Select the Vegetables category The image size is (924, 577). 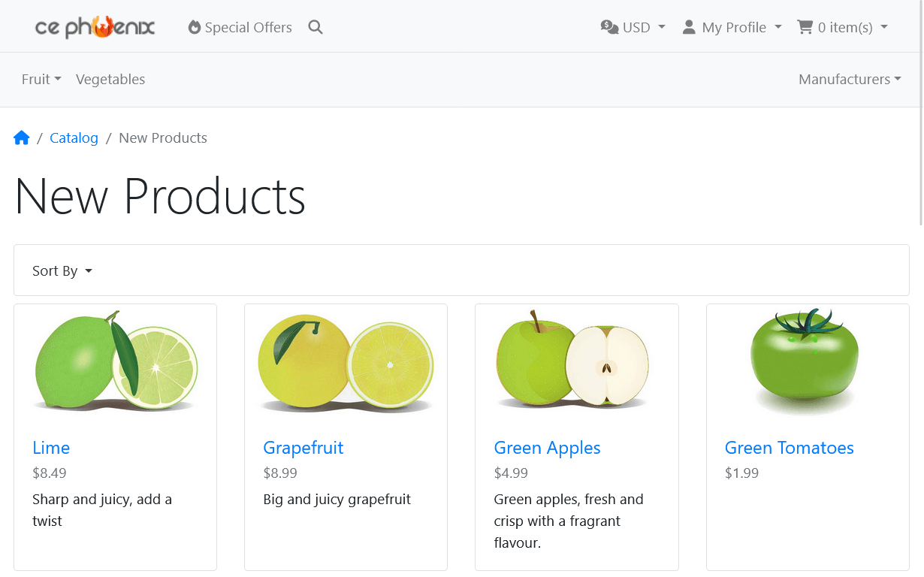pos(110,79)
